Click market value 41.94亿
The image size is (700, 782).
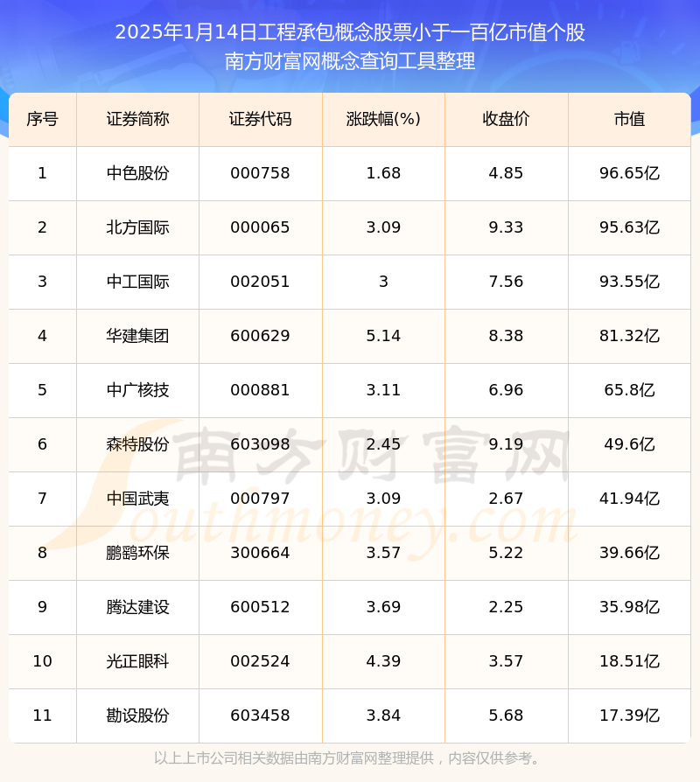[x=630, y=499]
